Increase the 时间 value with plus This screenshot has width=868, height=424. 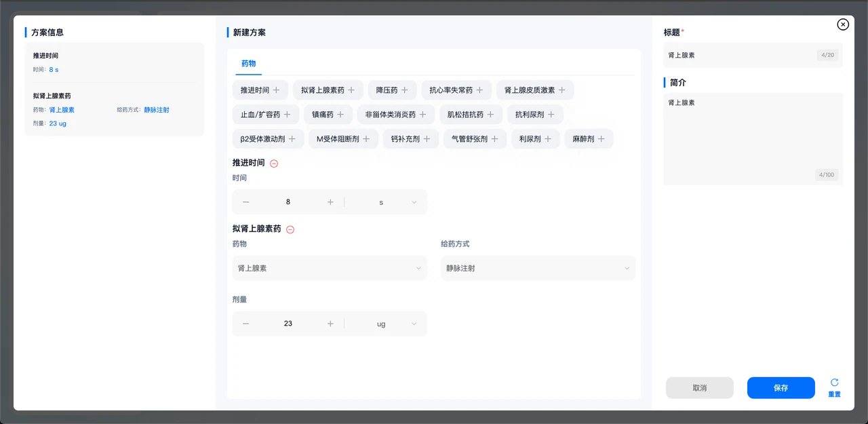click(x=330, y=202)
